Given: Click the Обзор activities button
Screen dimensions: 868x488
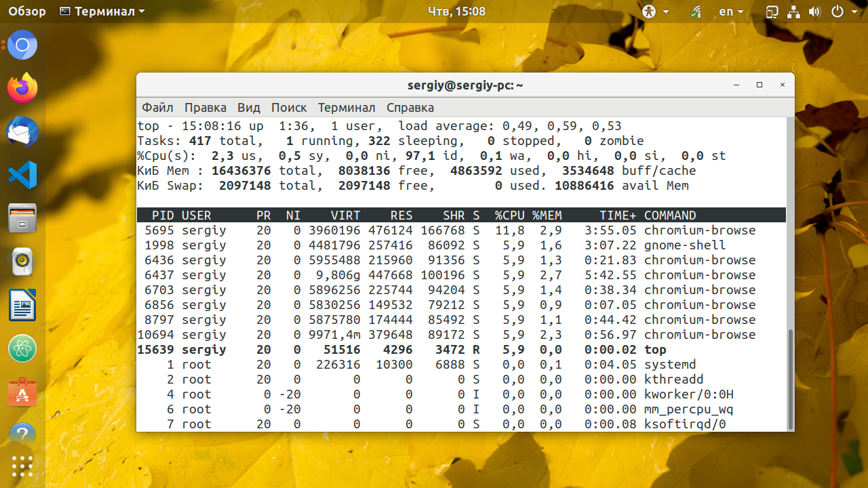Looking at the screenshot, I should click(x=27, y=12).
